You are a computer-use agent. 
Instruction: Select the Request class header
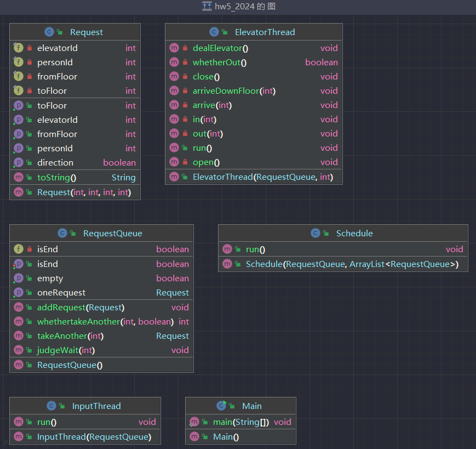pos(75,32)
